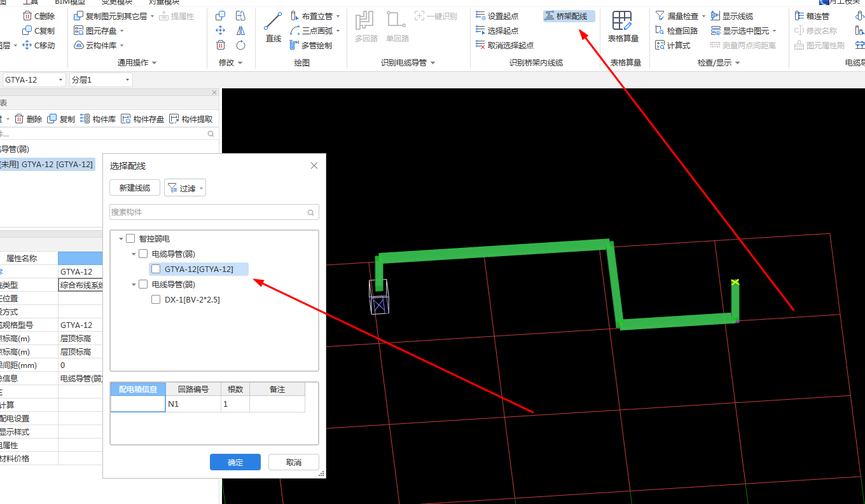Screen dimensions: 865x504
Task: Open 图元存盘 tool
Action: [x=99, y=31]
